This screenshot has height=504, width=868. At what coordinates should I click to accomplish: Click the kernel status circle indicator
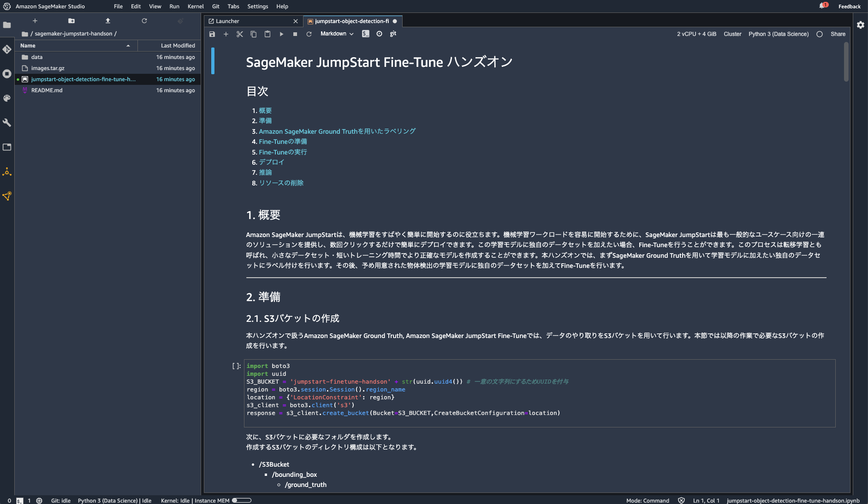click(820, 34)
